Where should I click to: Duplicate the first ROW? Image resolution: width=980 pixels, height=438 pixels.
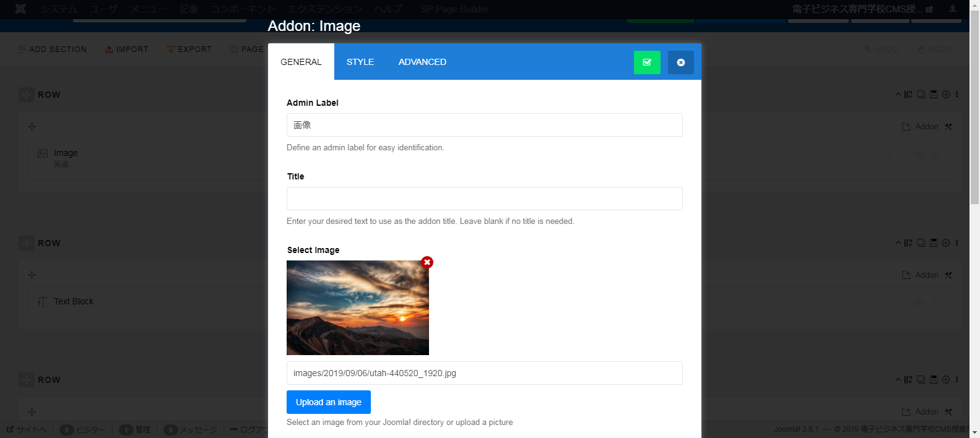click(921, 95)
